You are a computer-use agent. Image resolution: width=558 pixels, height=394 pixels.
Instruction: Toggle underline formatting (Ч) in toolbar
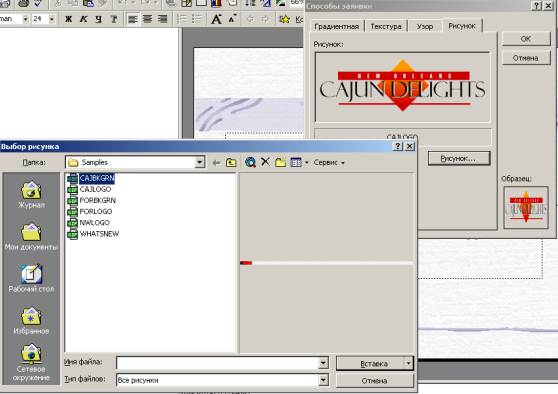pyautogui.click(x=99, y=19)
